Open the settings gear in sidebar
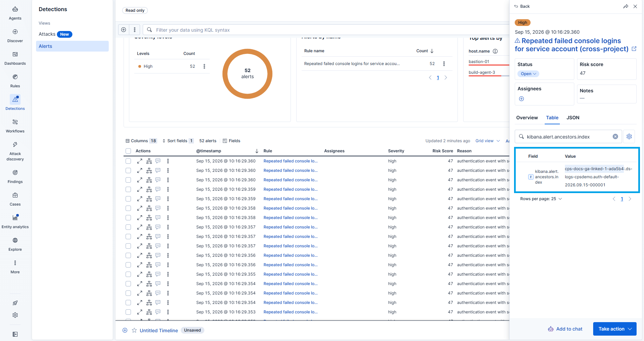Image resolution: width=644 pixels, height=341 pixels. point(15,315)
